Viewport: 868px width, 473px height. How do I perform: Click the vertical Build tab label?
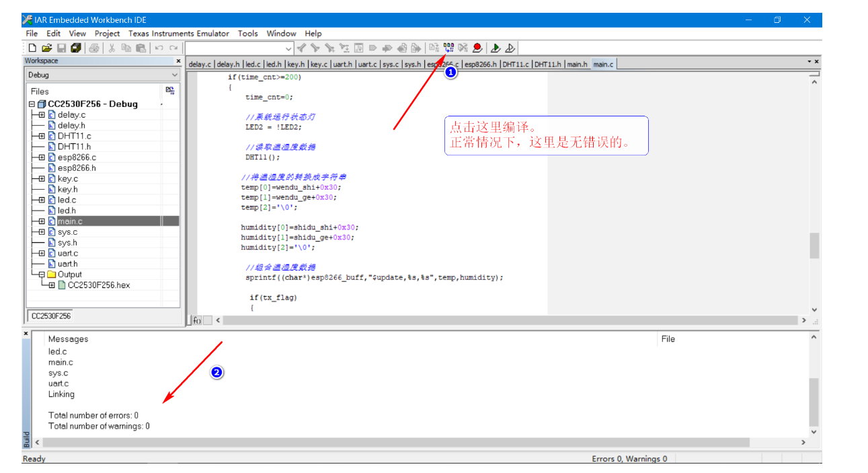click(27, 439)
